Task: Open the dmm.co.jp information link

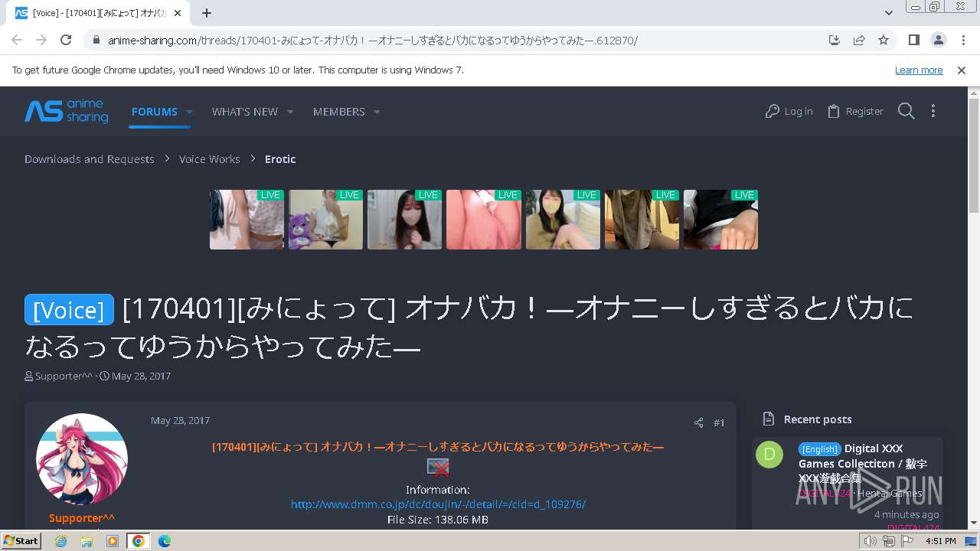Action: point(438,504)
